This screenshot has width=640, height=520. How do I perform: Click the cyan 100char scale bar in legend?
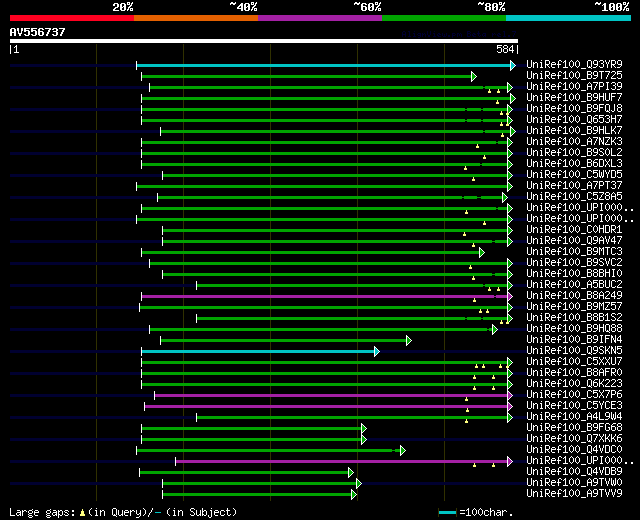447,512
